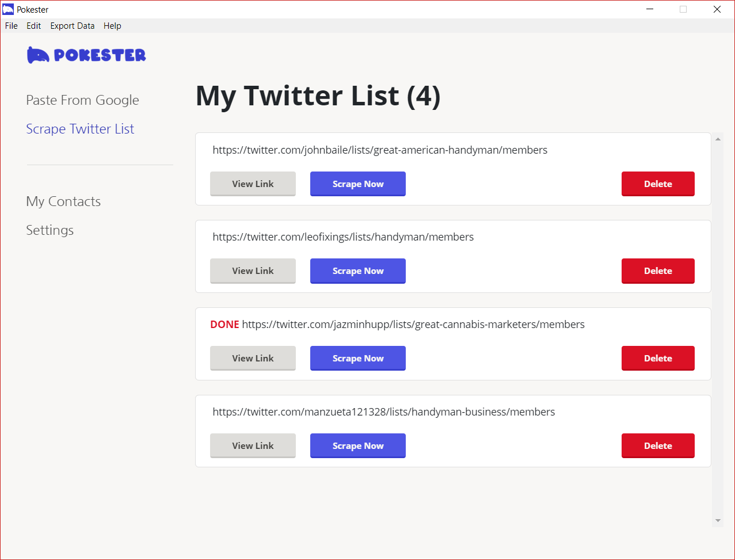
Task: Click the scrollbar up arrow
Action: 718,139
